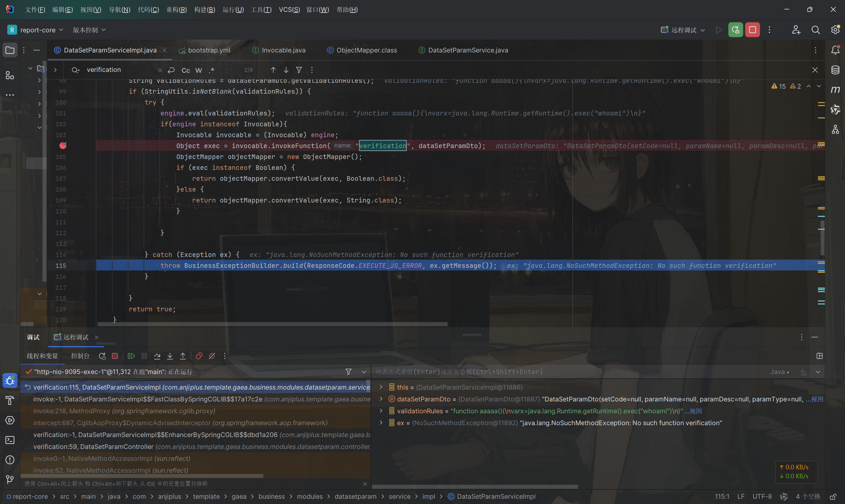Click Step Over in debugger toolbar

pos(157,356)
